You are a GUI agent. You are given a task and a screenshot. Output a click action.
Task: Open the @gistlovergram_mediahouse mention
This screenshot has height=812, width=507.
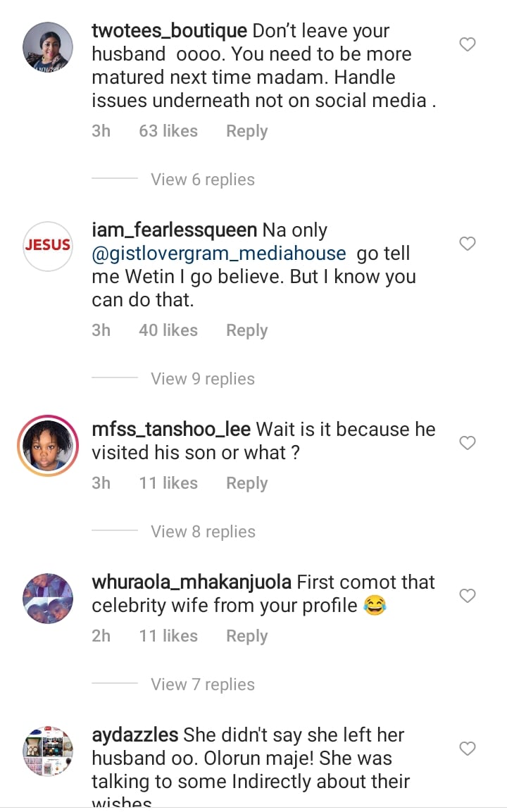(219, 254)
